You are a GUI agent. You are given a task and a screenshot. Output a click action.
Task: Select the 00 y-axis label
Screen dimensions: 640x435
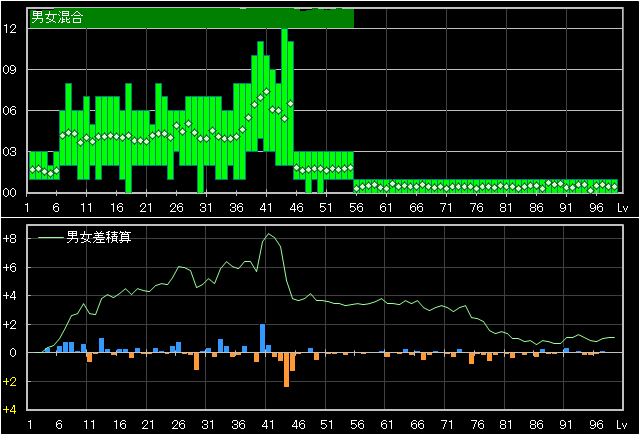[9, 193]
